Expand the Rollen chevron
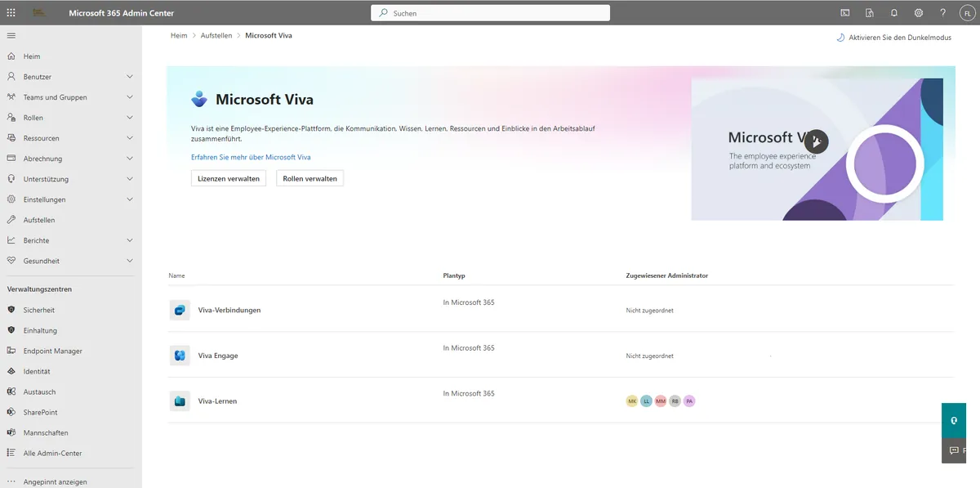Viewport: 980px width, 488px height. click(130, 118)
